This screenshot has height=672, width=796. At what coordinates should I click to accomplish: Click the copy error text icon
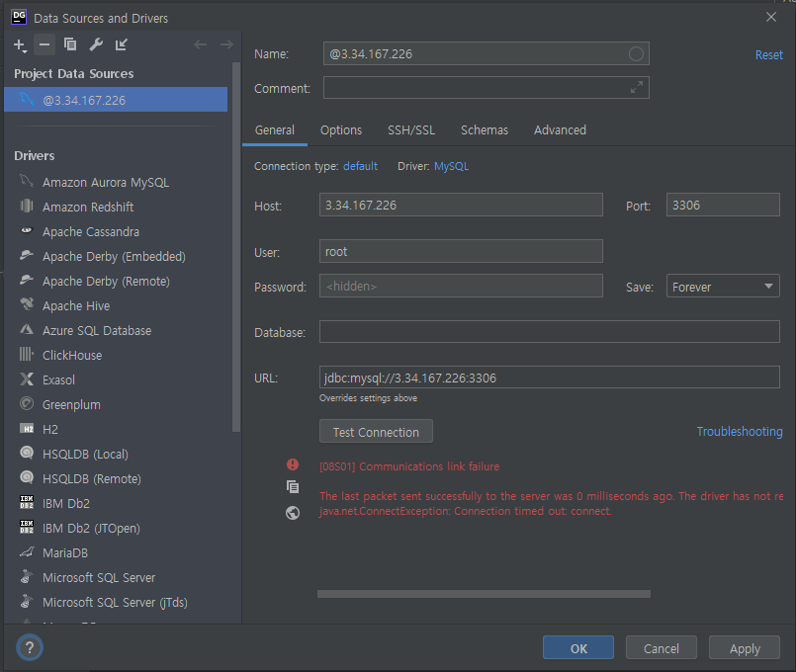293,486
